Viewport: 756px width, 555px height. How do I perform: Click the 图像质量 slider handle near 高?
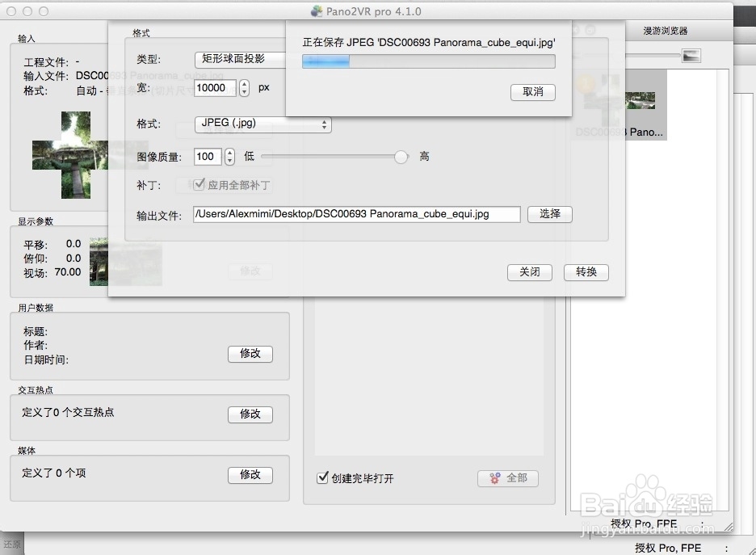pyautogui.click(x=401, y=157)
